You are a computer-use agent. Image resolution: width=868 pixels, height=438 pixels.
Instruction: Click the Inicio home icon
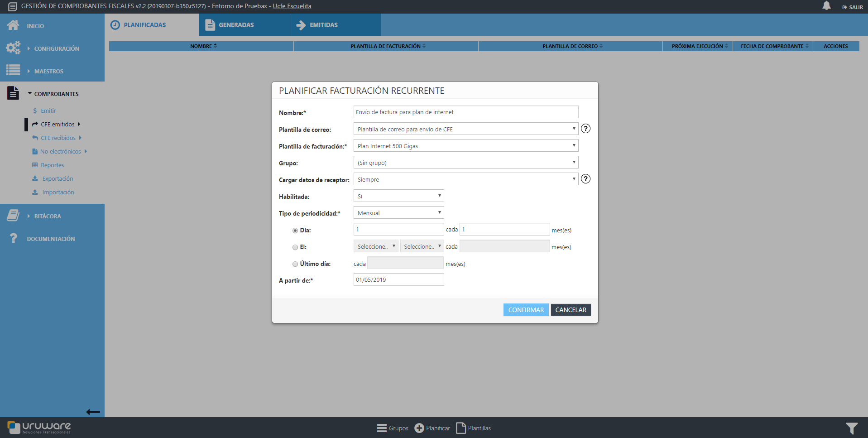tap(13, 25)
